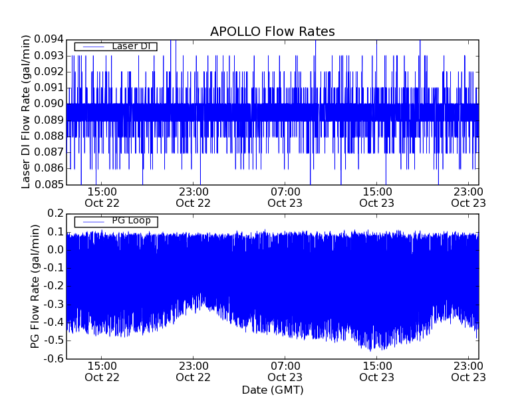This screenshot has width=532, height=399.
Task: Click '15:00 Oct 23' tick under the lower plot
Action: pos(376,371)
